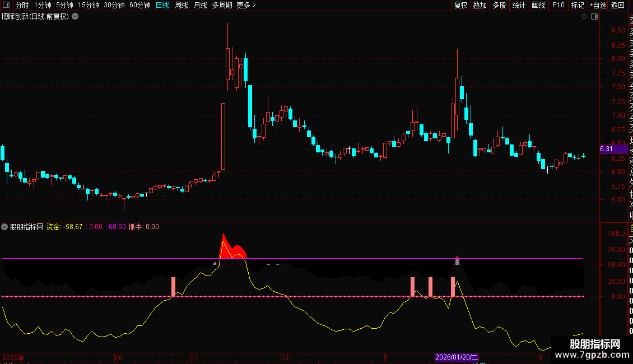
Task: Open the 博晖创新 chart title dropdown arrow
Action: (75, 17)
